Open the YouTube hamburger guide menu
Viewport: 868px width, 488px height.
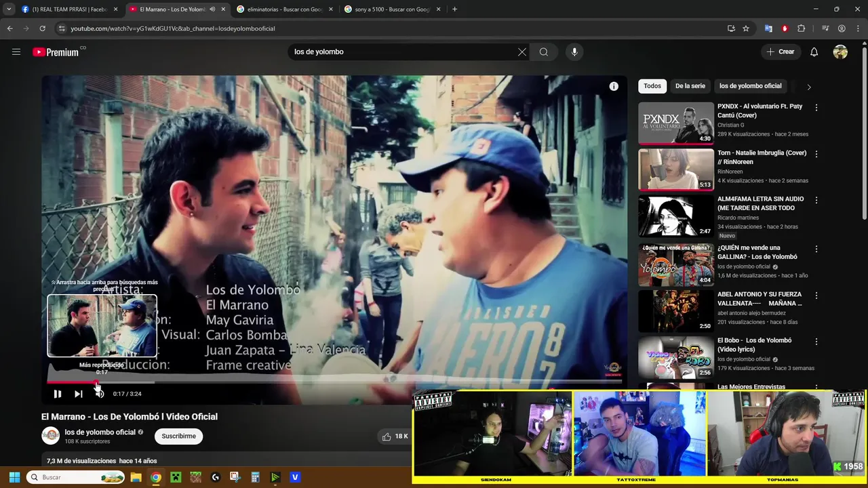[x=16, y=52]
